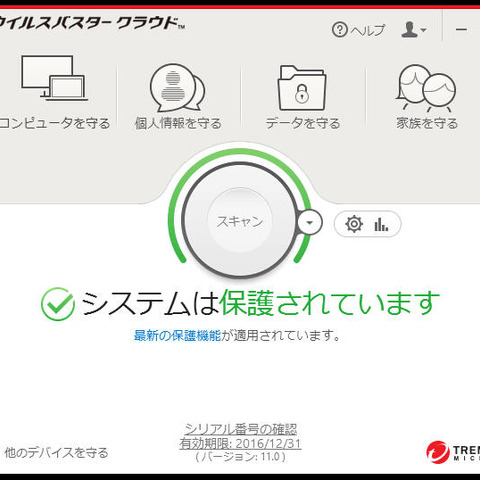
Task: Click the version text (バージョン: 11.0)
Action: coord(240,456)
